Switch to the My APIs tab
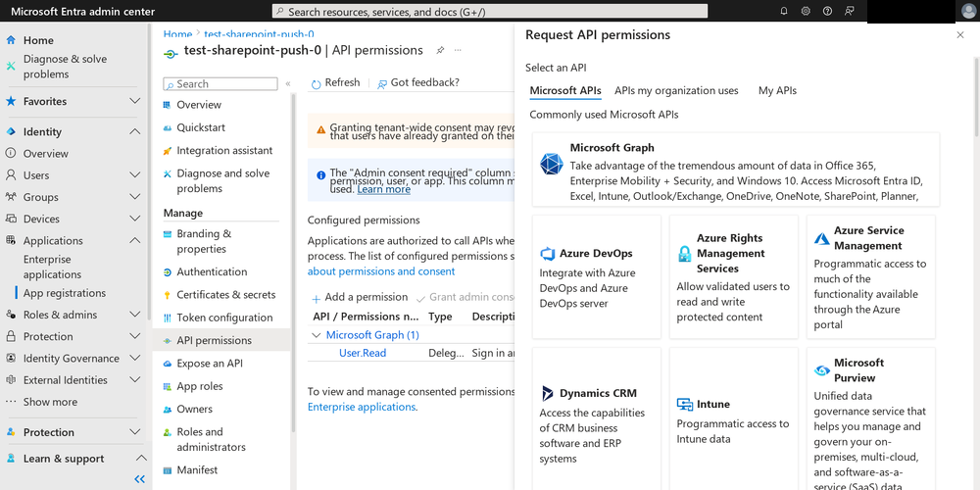 [777, 90]
